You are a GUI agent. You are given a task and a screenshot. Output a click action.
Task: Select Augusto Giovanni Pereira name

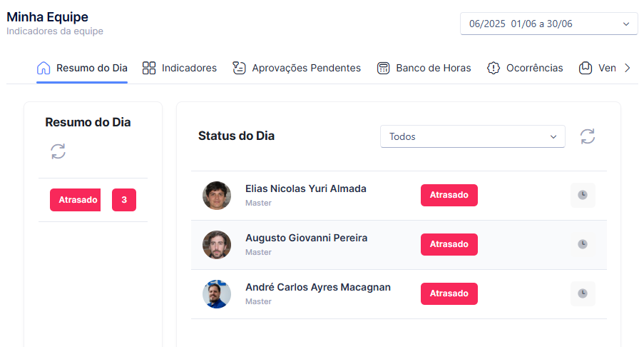pyautogui.click(x=307, y=238)
